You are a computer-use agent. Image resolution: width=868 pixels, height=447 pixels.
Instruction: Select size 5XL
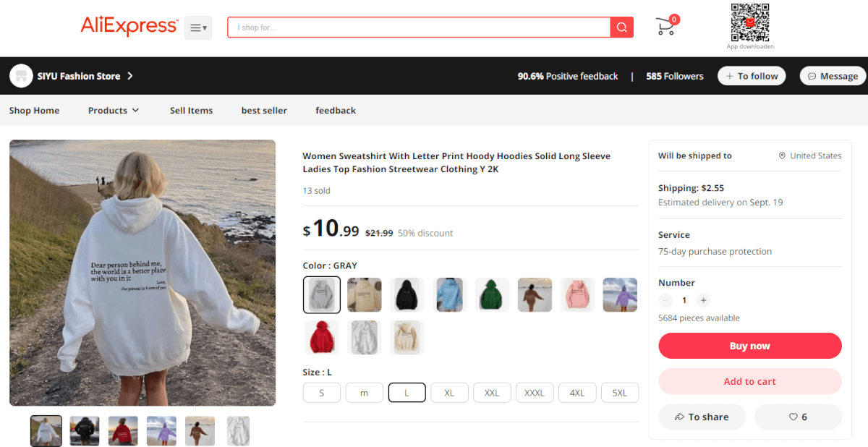click(x=620, y=393)
